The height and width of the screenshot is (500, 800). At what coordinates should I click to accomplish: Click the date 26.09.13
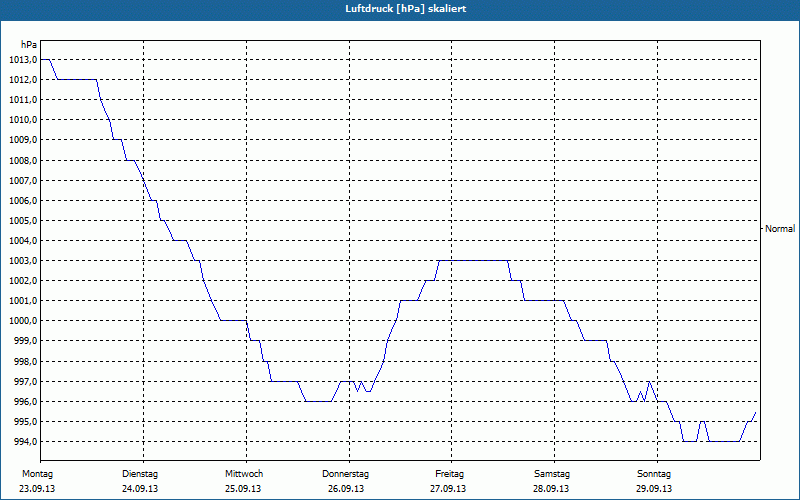click(x=346, y=489)
